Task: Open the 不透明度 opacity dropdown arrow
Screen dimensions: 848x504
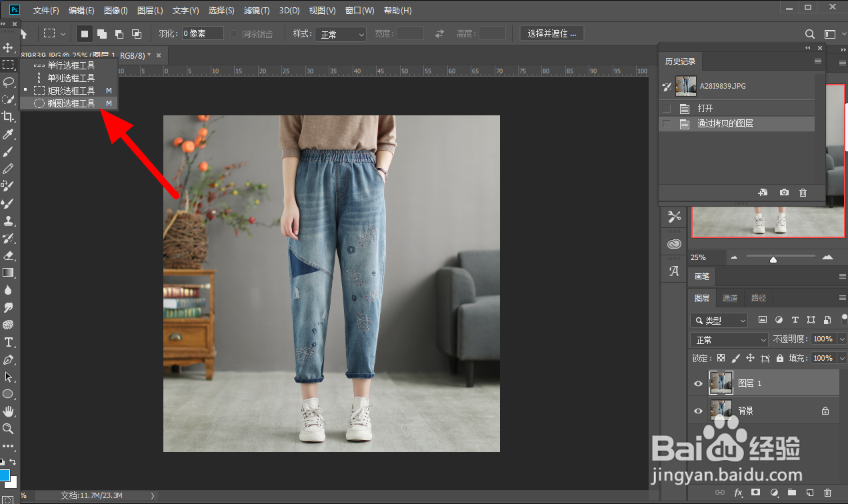Action: (841, 339)
